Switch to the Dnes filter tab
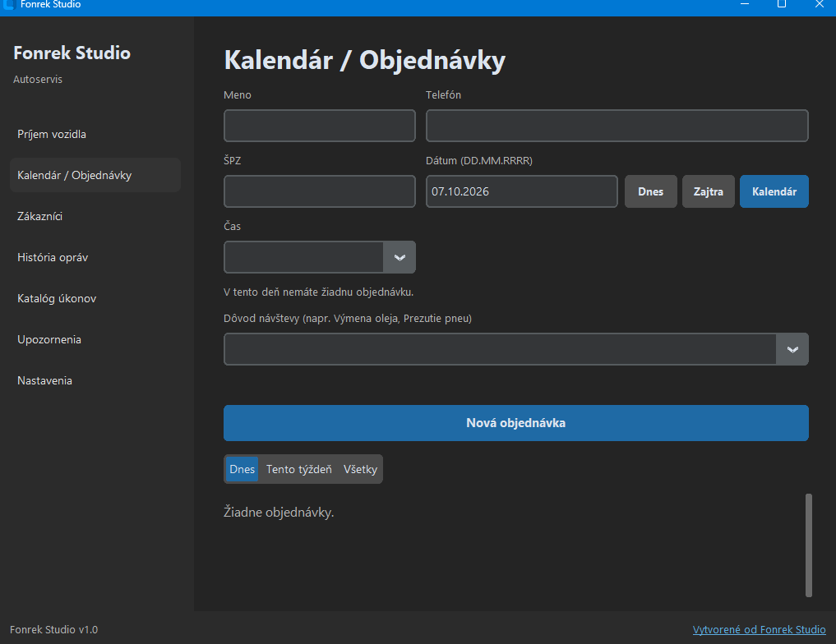 coord(242,469)
